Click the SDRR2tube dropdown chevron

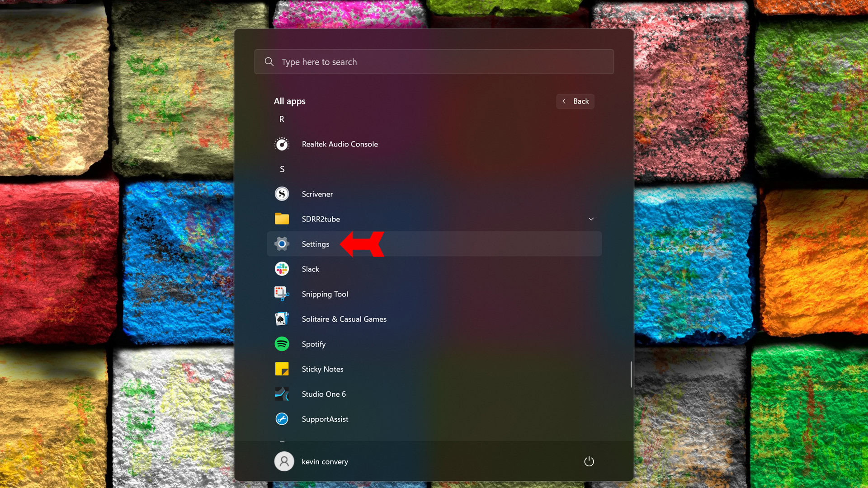591,219
